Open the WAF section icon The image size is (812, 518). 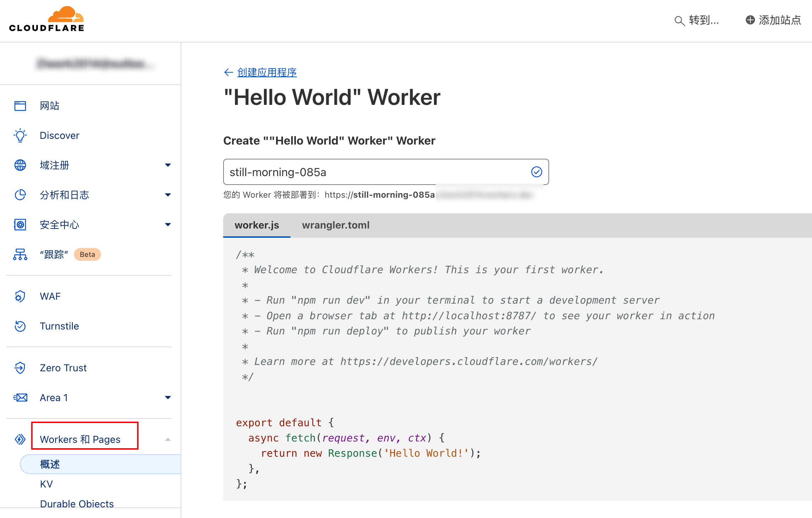point(20,296)
